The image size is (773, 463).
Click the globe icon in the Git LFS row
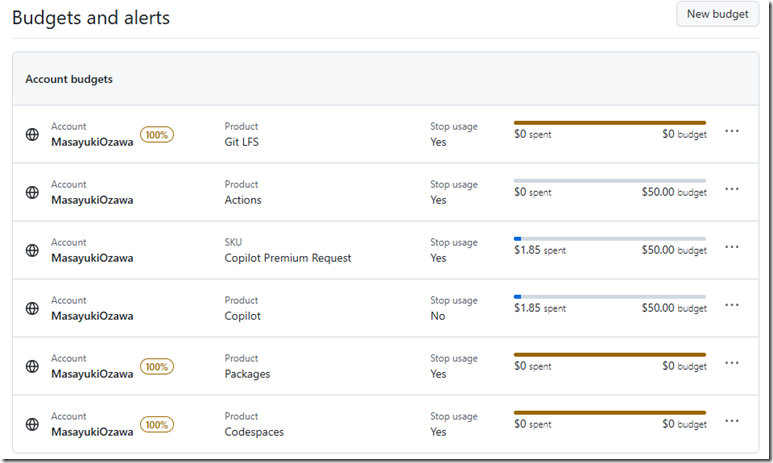pos(32,134)
